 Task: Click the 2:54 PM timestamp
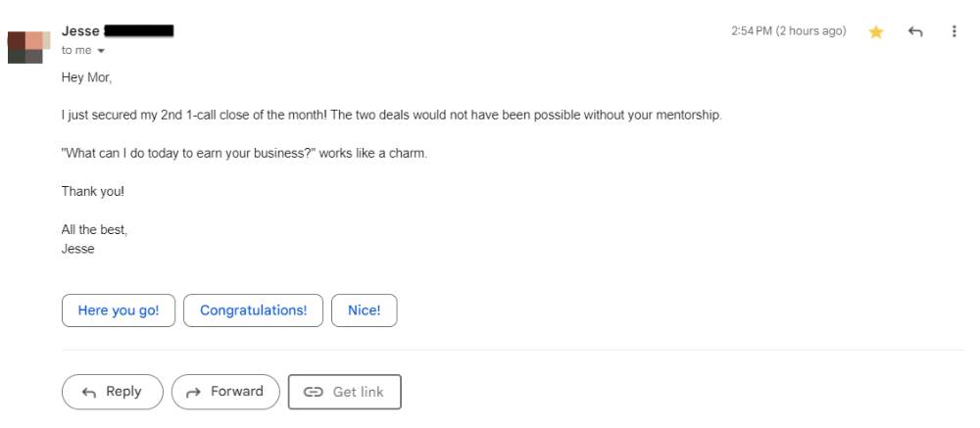point(788,31)
